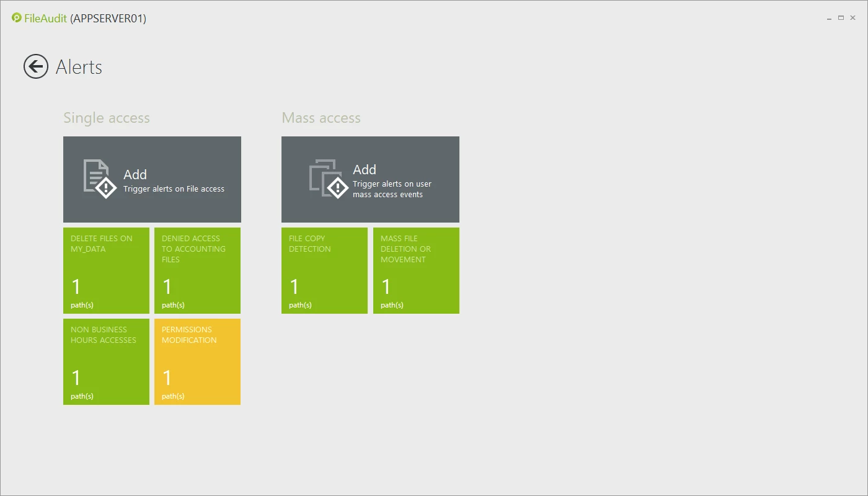Click the FileAudit logo icon in title bar
868x496 pixels.
coord(17,18)
